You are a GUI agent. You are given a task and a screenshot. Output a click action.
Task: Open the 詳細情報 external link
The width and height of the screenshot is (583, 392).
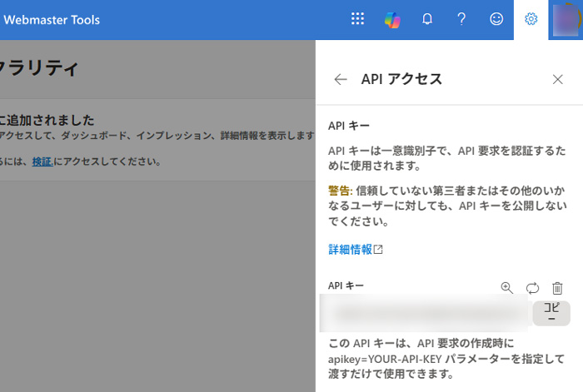point(355,250)
